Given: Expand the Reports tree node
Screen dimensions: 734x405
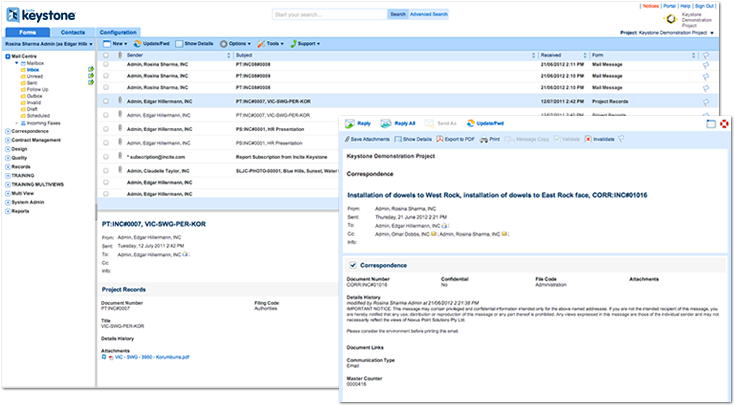Looking at the screenshot, I should click(x=7, y=211).
